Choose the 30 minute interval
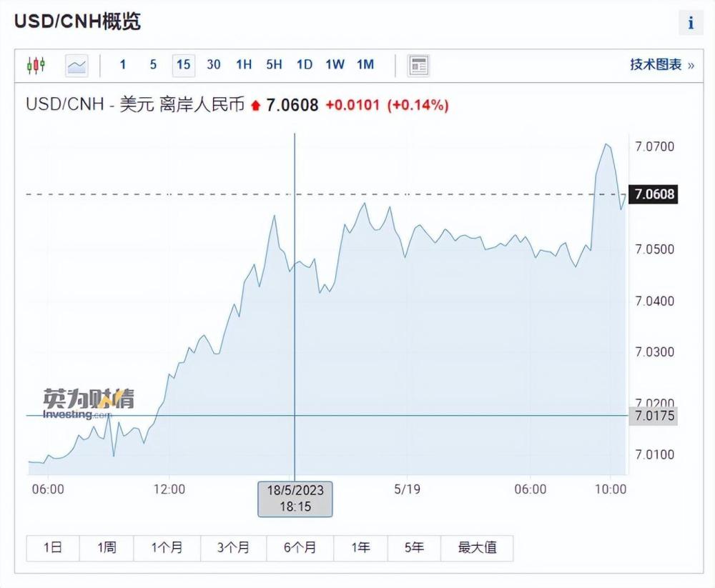The width and height of the screenshot is (715, 588). click(x=214, y=65)
